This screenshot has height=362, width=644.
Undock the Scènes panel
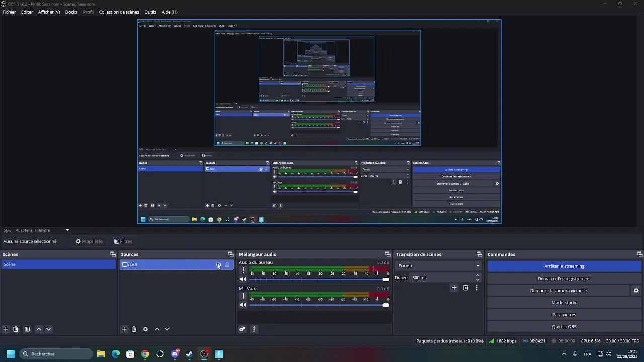click(113, 254)
